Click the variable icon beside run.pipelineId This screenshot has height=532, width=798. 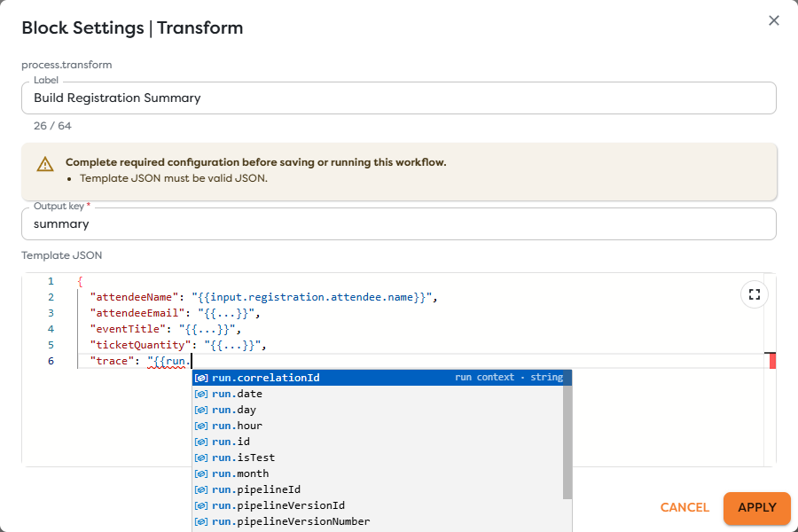pyautogui.click(x=201, y=489)
